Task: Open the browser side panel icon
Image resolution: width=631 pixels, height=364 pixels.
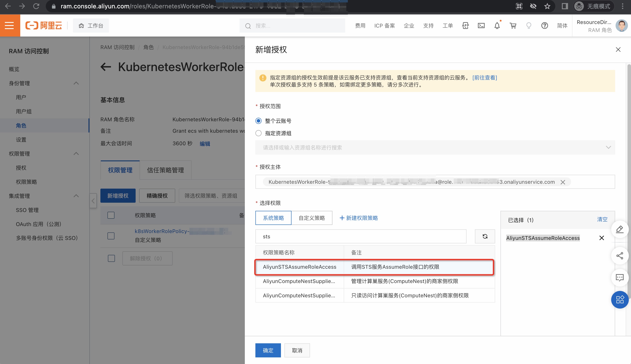Action: [x=565, y=6]
